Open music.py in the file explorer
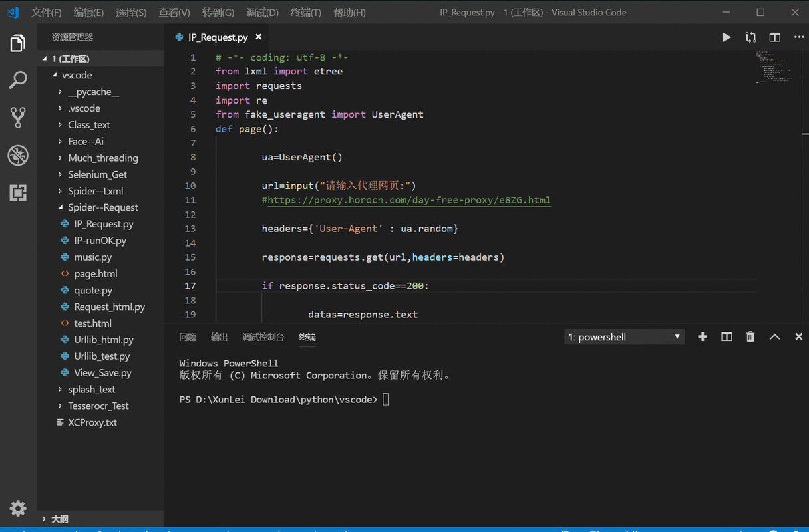Viewport: 809px width, 532px height. 92,257
